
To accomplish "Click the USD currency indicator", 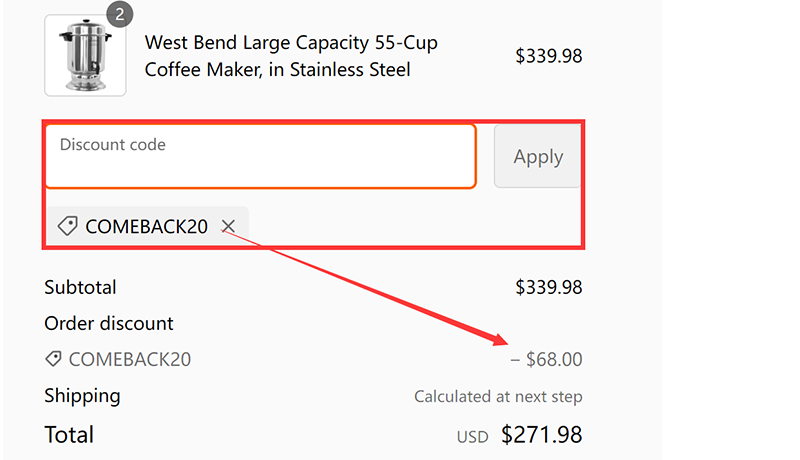I will (473, 437).
